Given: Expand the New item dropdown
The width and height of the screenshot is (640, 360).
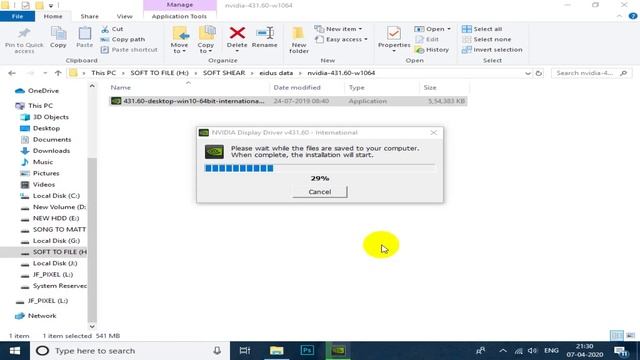Looking at the screenshot, I should (x=338, y=29).
